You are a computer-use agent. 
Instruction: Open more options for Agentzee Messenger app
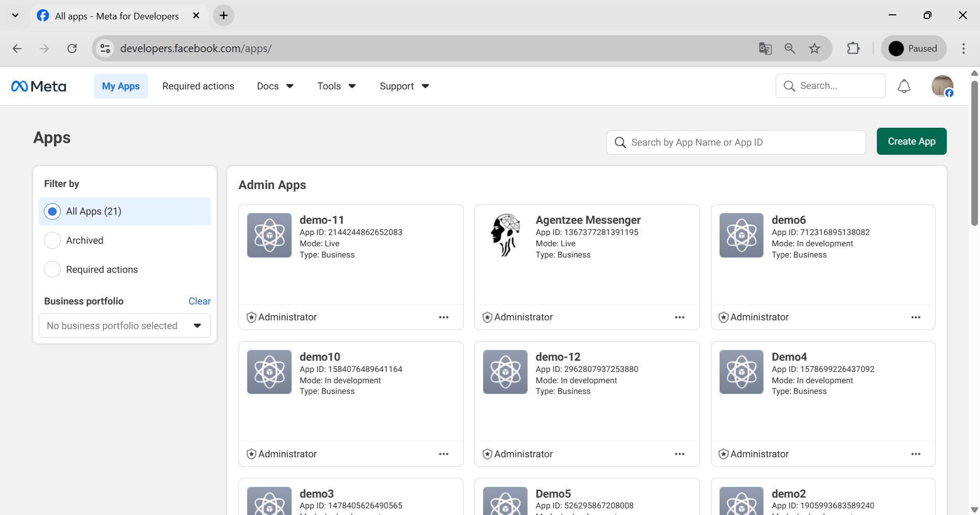point(680,317)
